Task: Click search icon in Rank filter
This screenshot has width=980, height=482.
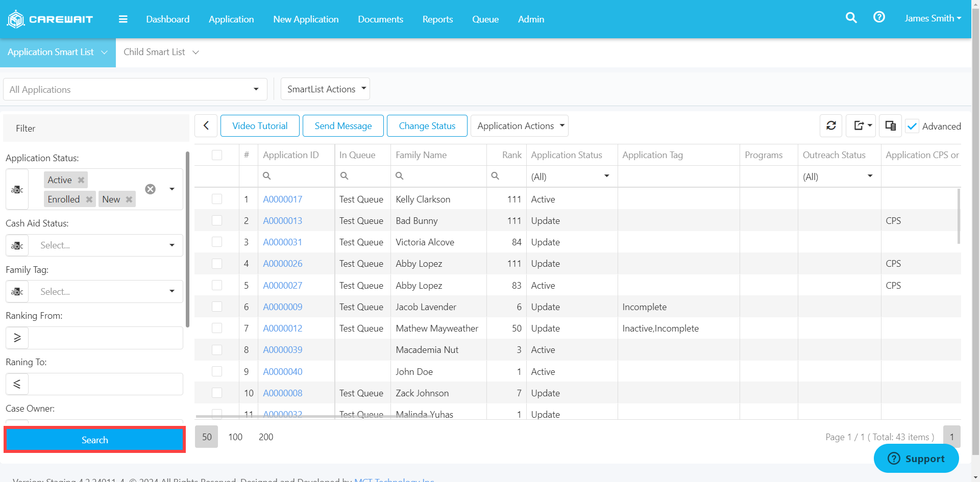Action: tap(495, 176)
